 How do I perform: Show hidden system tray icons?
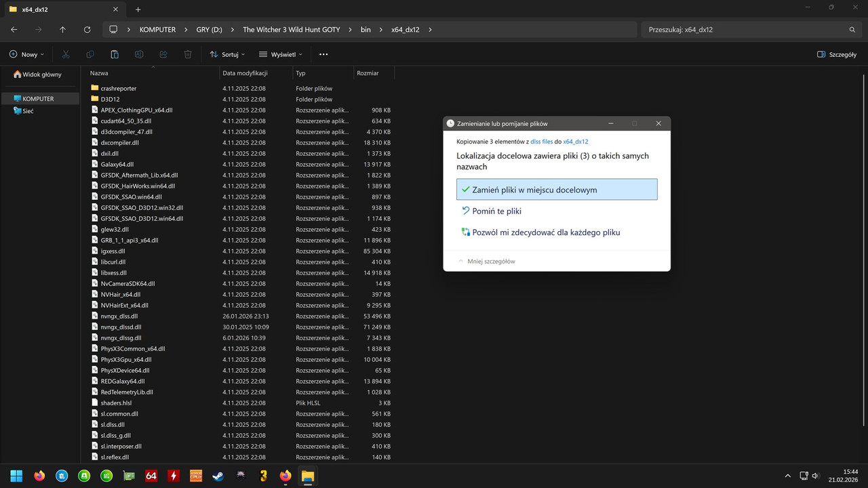coord(787,476)
